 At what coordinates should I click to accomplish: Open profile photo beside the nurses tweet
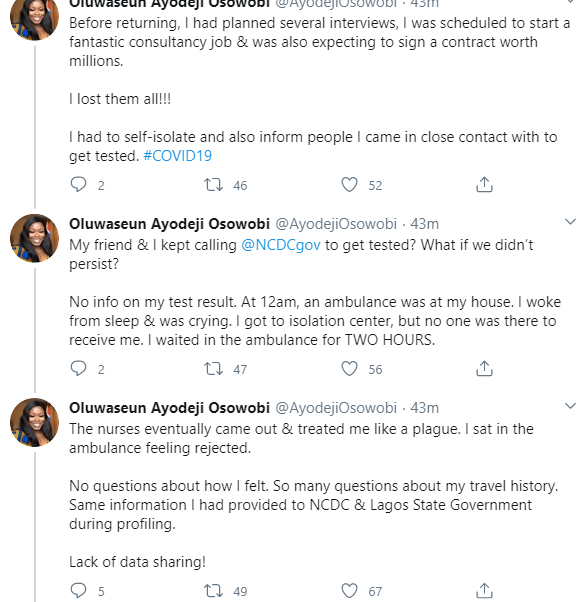pos(35,422)
